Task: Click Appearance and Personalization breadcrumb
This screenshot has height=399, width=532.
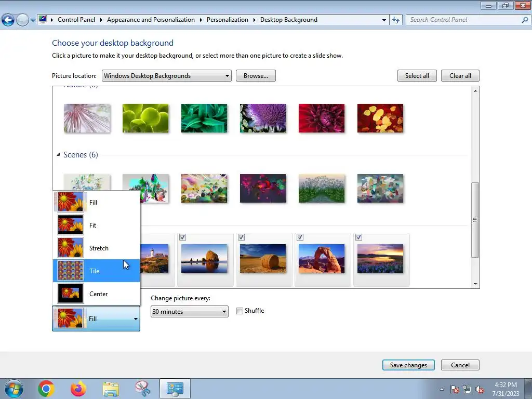Action: [x=151, y=20]
